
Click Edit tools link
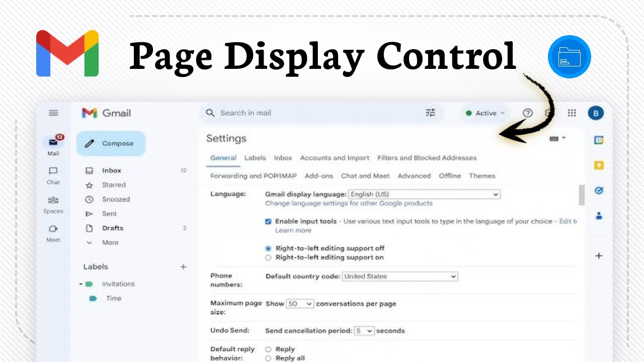click(x=568, y=221)
